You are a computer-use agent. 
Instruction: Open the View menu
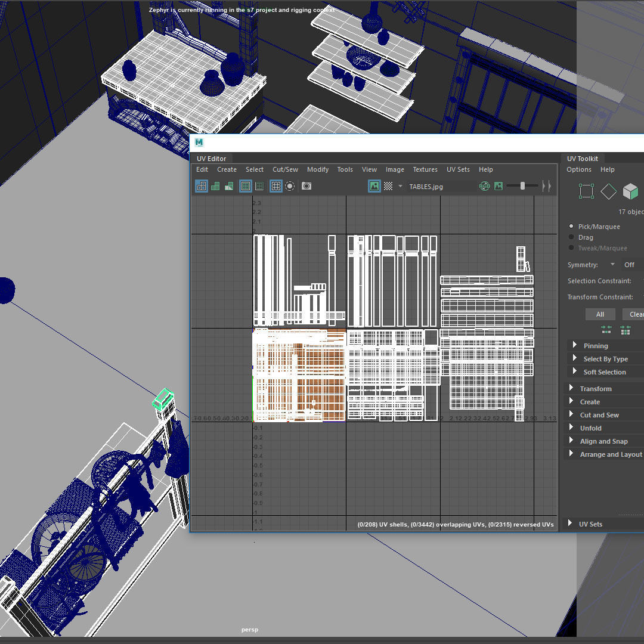pyautogui.click(x=369, y=169)
